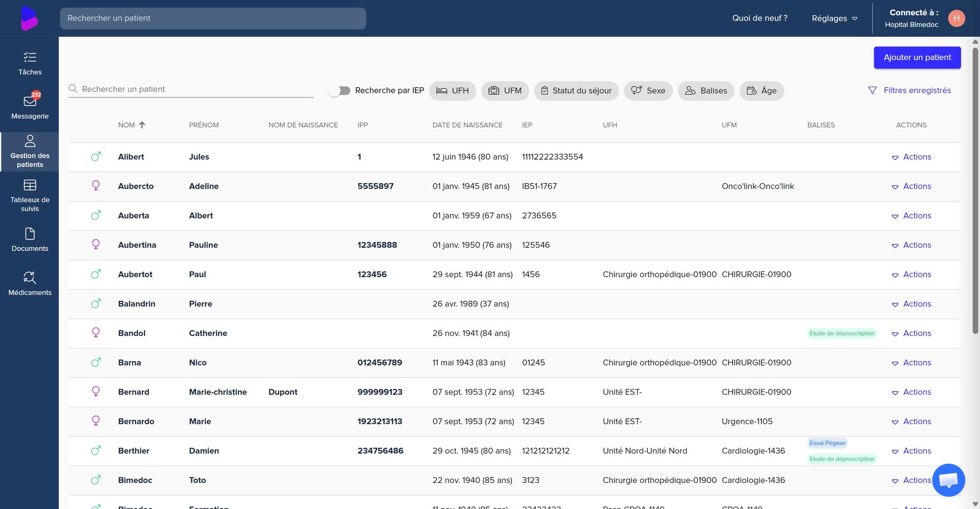The width and height of the screenshot is (980, 509).
Task: Expand Actions for Bandol Catherine
Action: (912, 333)
